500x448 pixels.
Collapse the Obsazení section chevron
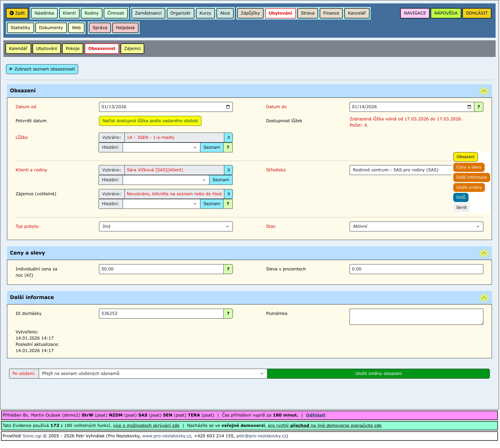(x=484, y=91)
